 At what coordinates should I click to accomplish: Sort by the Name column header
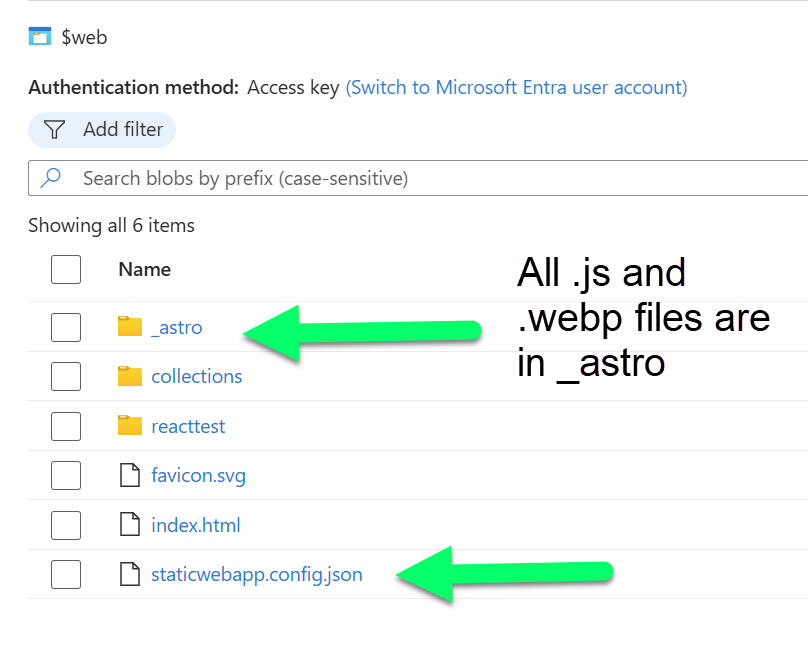pos(144,269)
